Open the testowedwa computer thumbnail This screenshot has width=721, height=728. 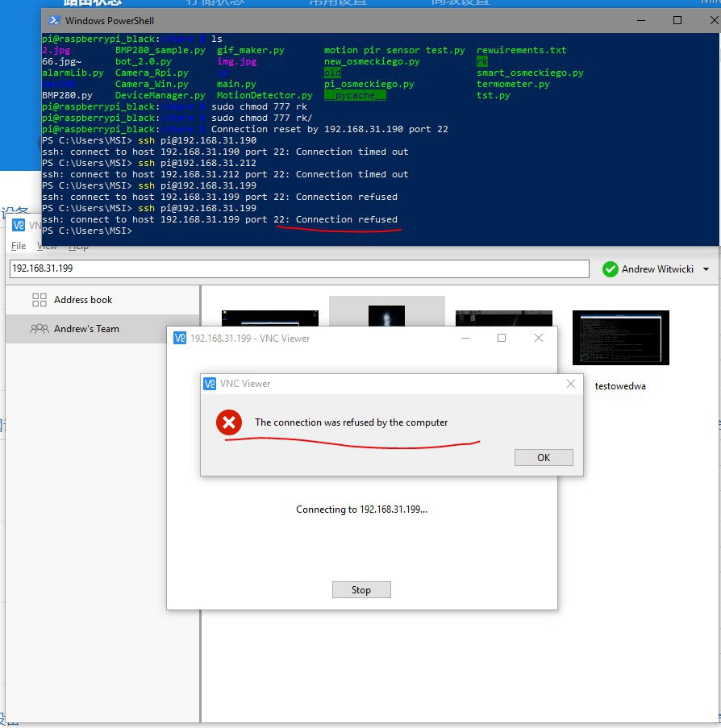[621, 338]
